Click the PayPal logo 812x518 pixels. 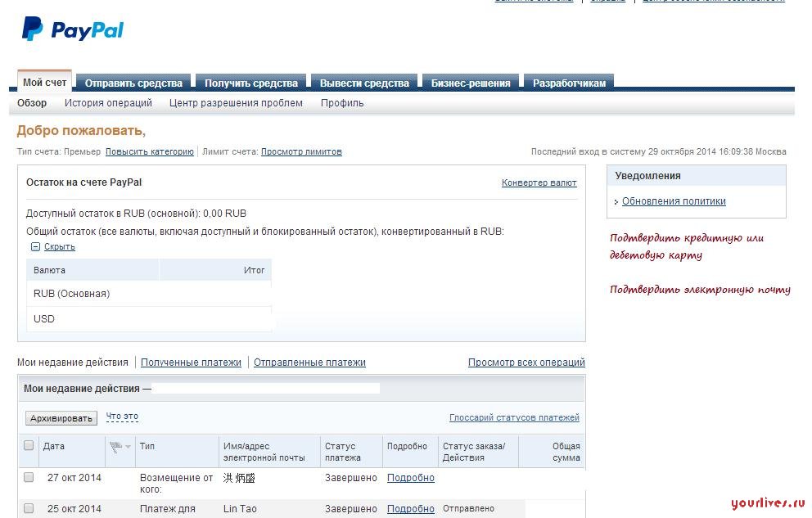[73, 29]
